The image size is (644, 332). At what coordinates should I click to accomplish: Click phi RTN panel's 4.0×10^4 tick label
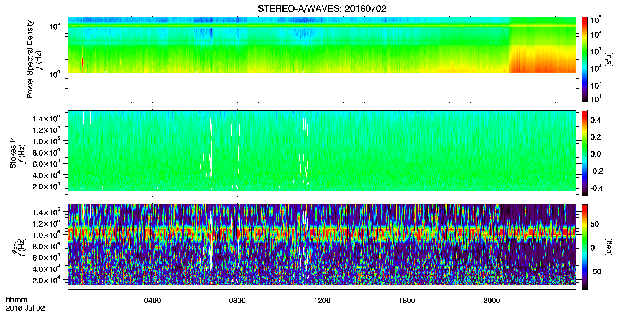tap(46, 269)
